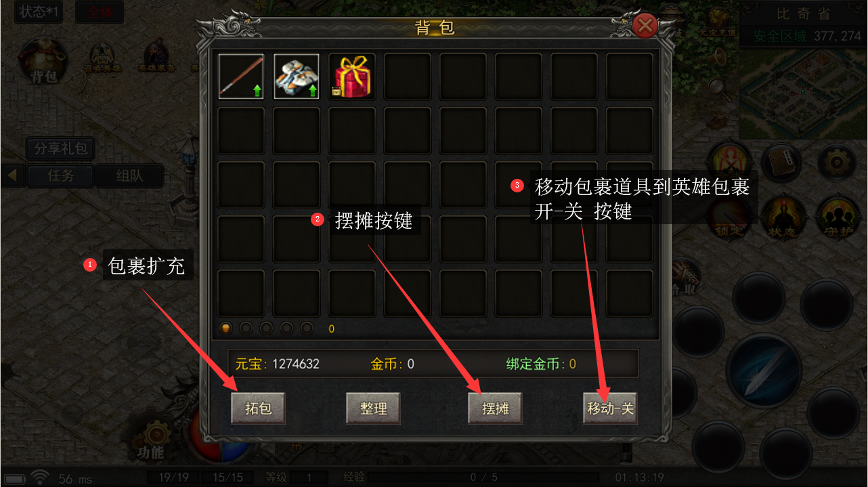This screenshot has height=487, width=868.
Task: Select the spear weapon item in backpack
Action: (x=241, y=77)
